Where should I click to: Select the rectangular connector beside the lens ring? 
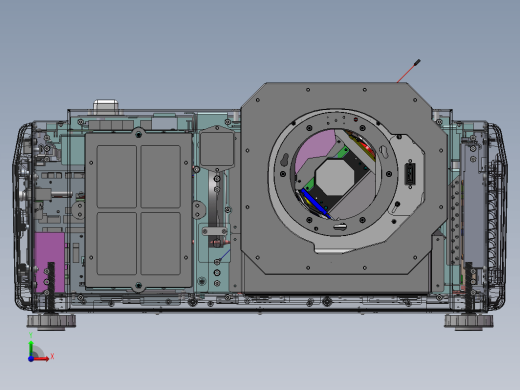click(410, 173)
